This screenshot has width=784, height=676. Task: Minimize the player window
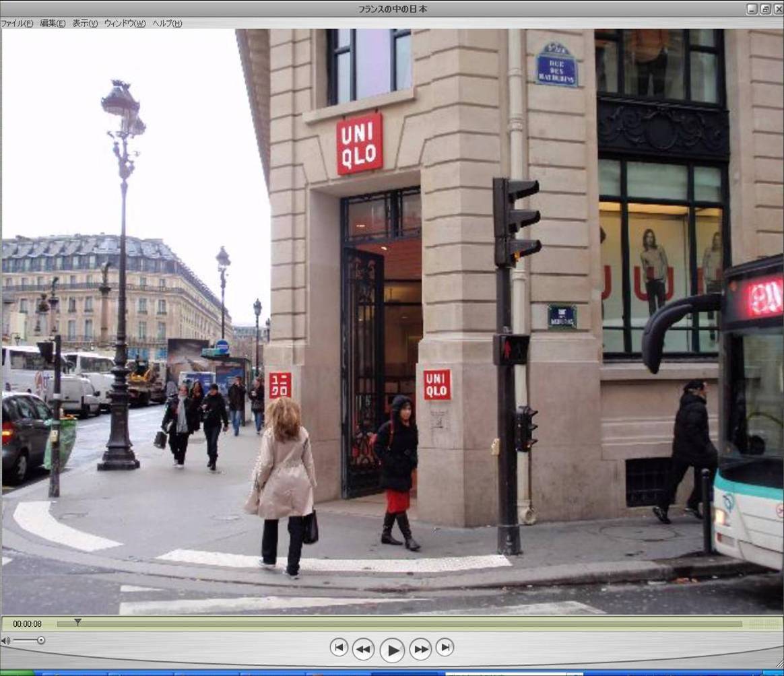[x=752, y=9]
